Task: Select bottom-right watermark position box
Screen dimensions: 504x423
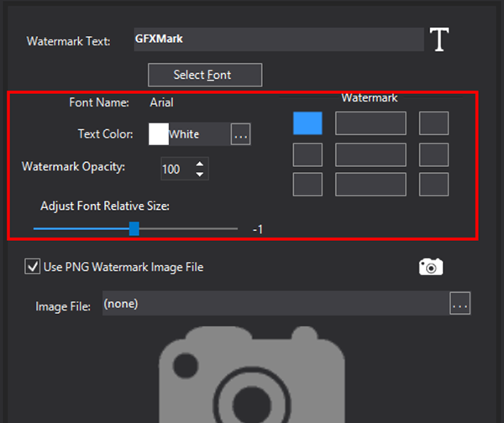Action: click(x=434, y=184)
